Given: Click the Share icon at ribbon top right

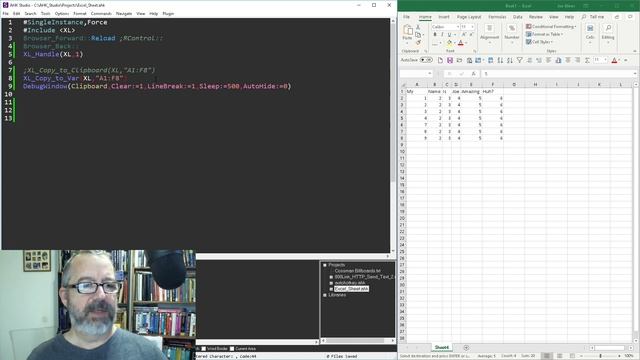Looking at the screenshot, I should (617, 17).
